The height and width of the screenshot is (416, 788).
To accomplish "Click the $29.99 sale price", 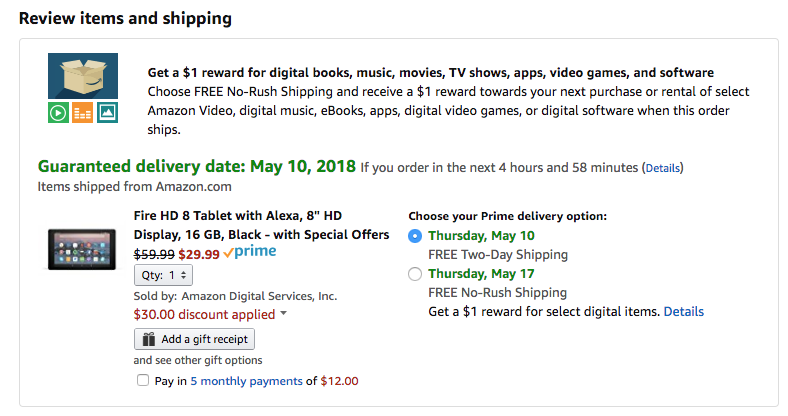I will (x=198, y=253).
